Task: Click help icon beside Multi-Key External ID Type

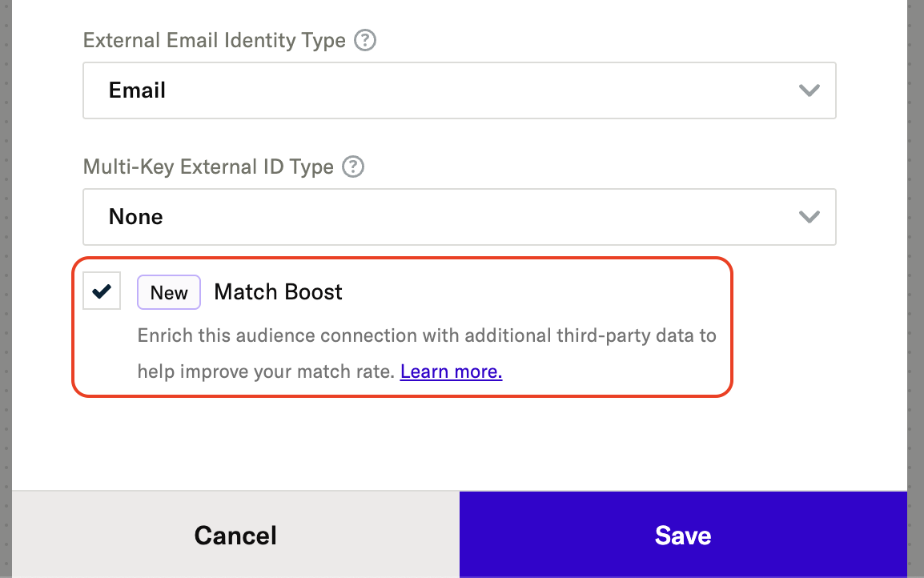Action: [x=353, y=167]
